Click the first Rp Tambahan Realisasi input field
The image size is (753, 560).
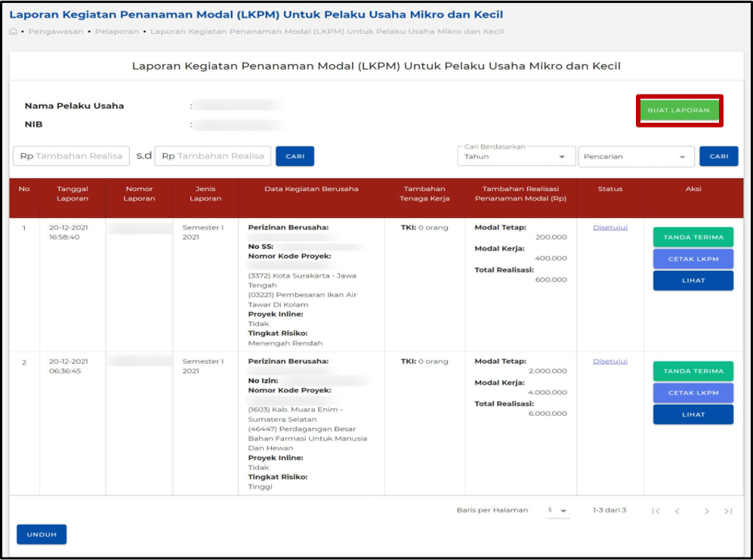(x=71, y=156)
